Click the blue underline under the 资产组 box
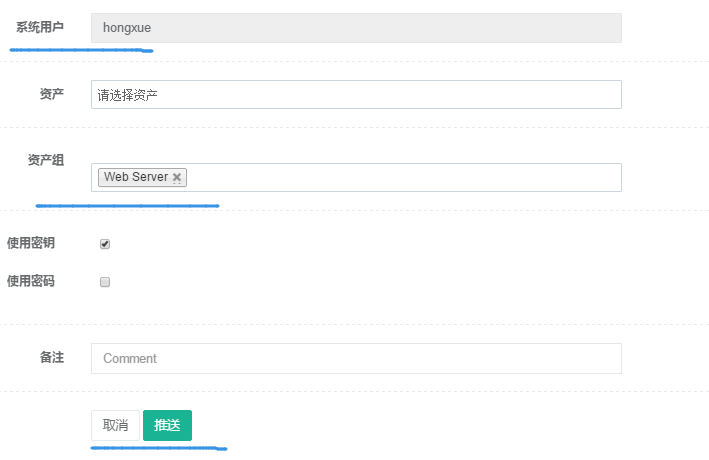Viewport: 709px width, 460px height. click(x=127, y=205)
